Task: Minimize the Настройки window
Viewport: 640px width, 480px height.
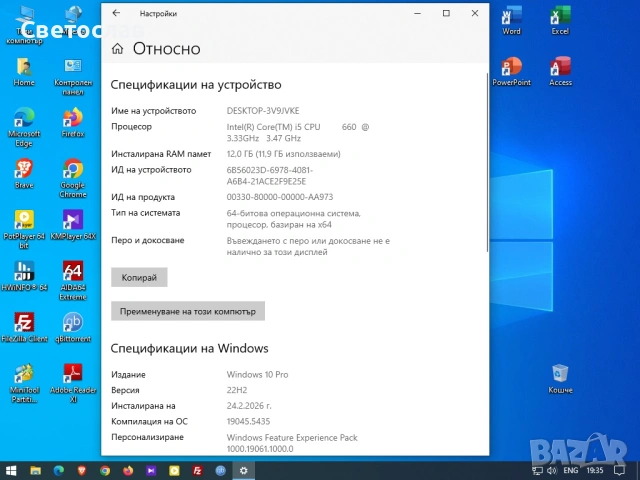Action: (418, 13)
